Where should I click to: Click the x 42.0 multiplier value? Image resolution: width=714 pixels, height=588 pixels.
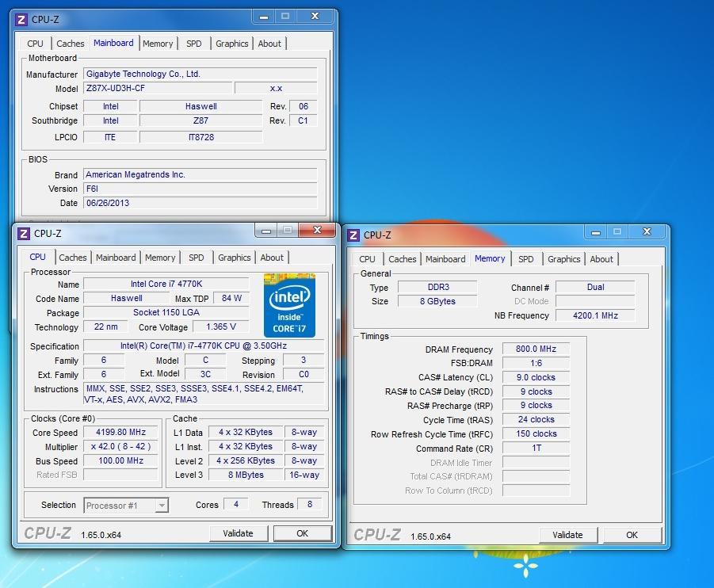click(x=120, y=446)
